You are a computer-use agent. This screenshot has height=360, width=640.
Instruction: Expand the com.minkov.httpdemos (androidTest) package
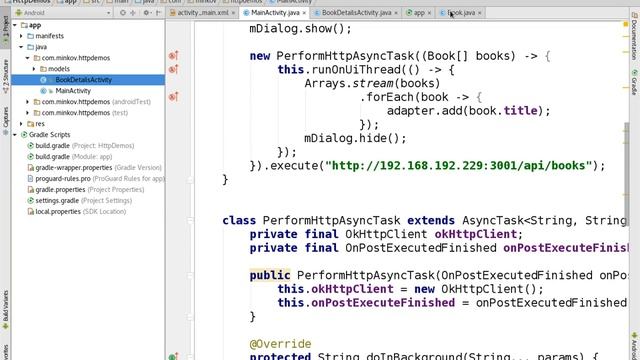pyautogui.click(x=28, y=102)
